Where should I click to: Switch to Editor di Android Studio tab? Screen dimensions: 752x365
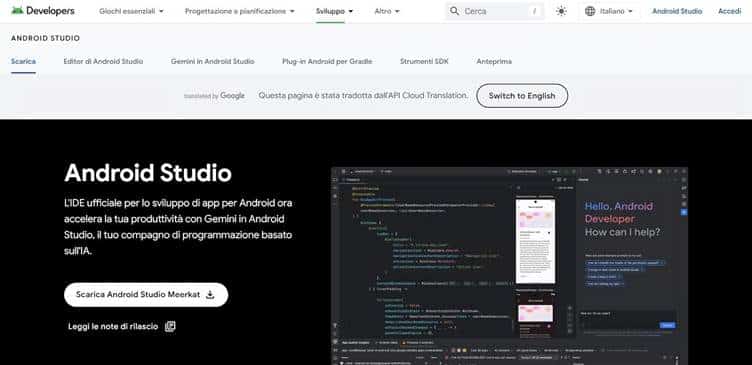(x=103, y=61)
